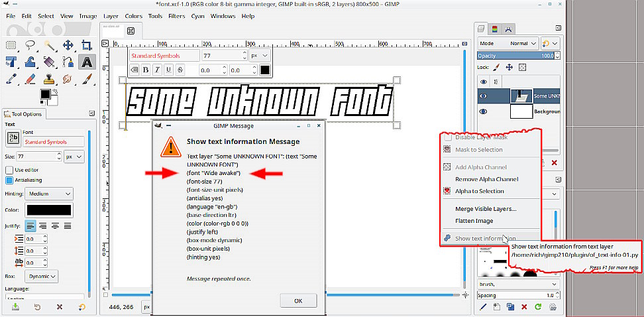The image size is (644, 317).
Task: Lock pixels with the paintbrush lock icon
Action: 496,67
